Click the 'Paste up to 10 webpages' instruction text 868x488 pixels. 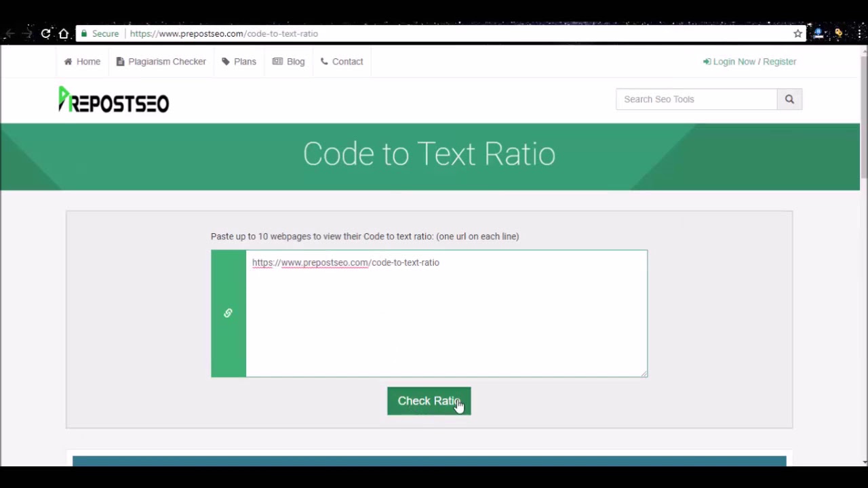tap(365, 237)
